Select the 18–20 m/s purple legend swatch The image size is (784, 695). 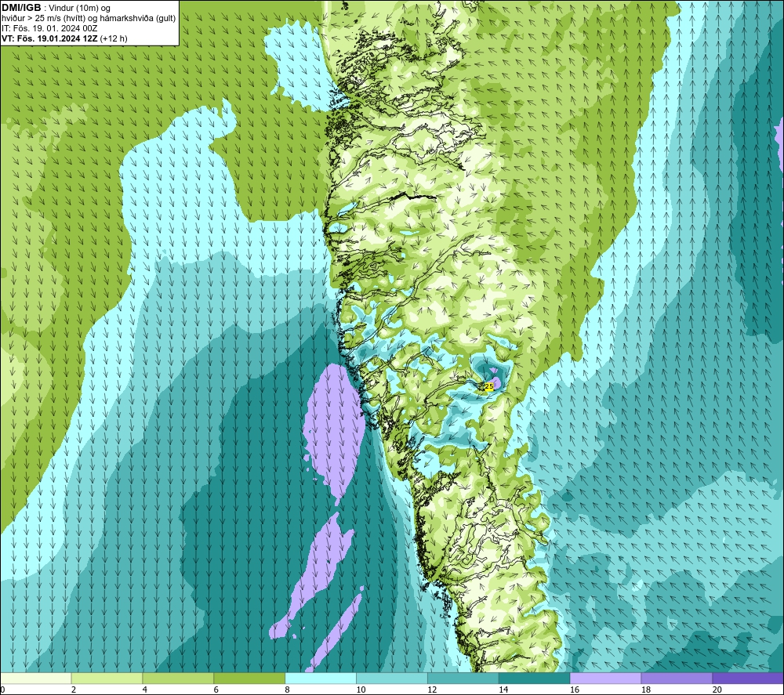click(677, 678)
